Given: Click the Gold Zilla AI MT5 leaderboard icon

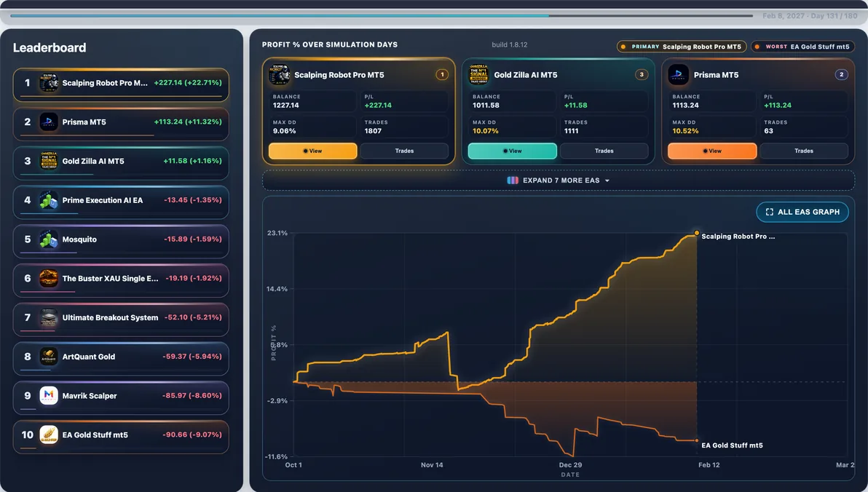Looking at the screenshot, I should click(x=49, y=161).
